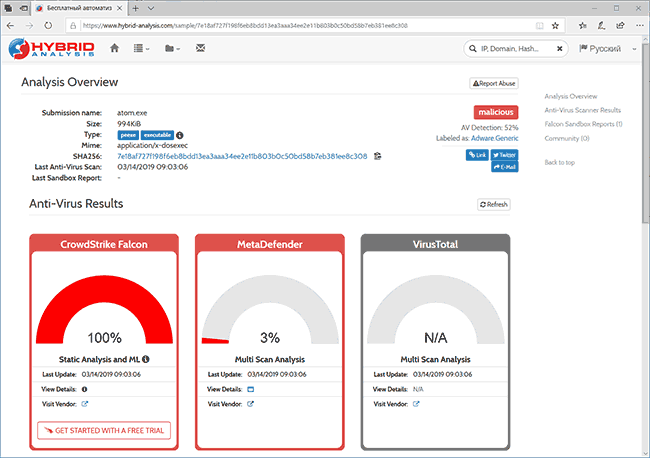650x458 pixels.
Task: Open the mail envelope icon in navbar
Action: (200, 48)
